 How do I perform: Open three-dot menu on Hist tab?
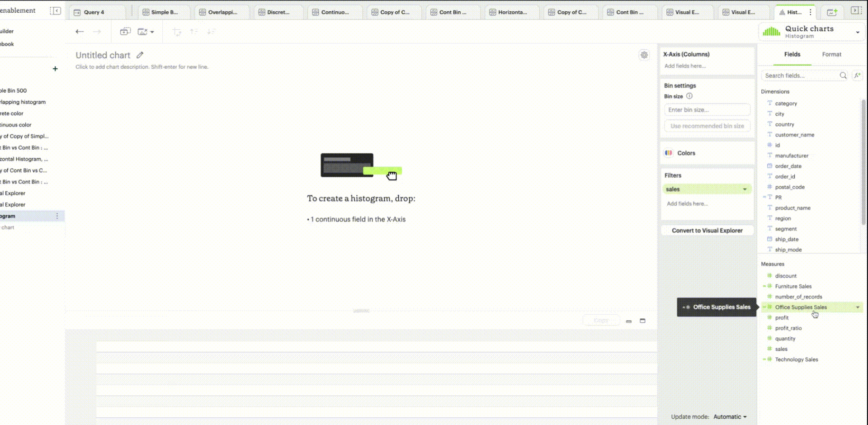[811, 12]
